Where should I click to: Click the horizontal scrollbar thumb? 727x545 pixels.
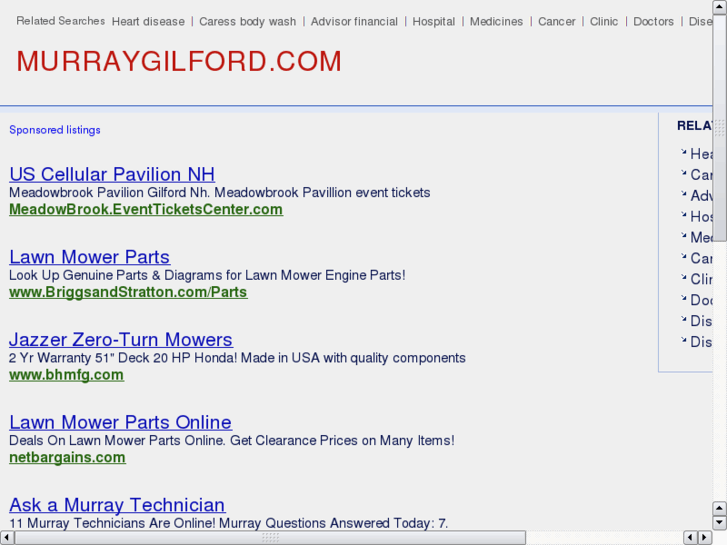tap(270, 538)
